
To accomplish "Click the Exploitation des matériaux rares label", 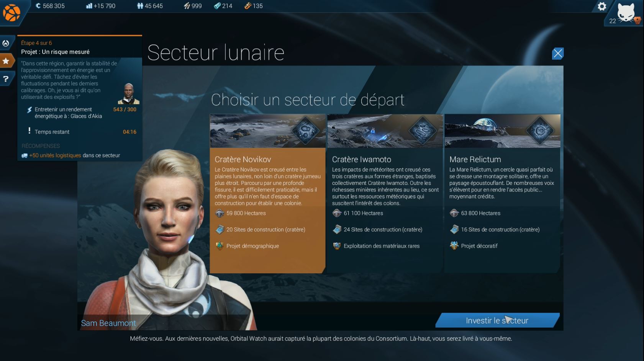I will click(382, 246).
